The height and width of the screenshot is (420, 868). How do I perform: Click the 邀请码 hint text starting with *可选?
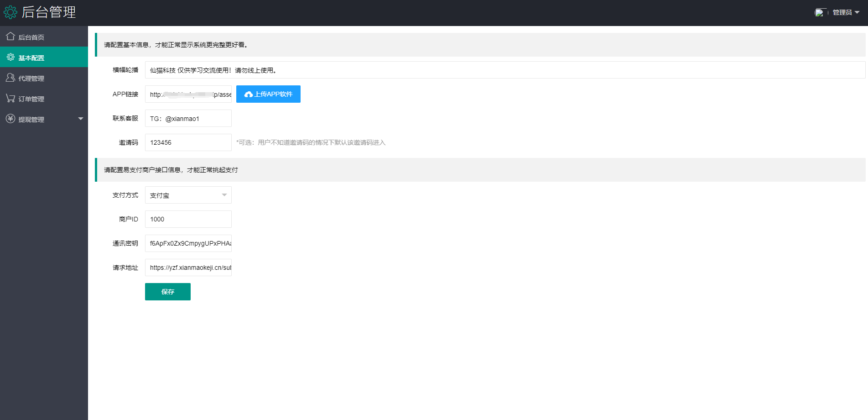(x=311, y=142)
